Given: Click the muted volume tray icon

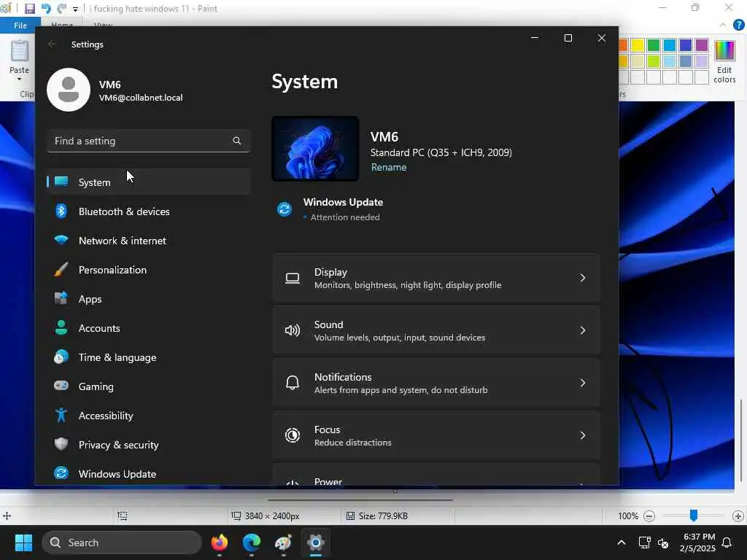Looking at the screenshot, I should tap(663, 542).
